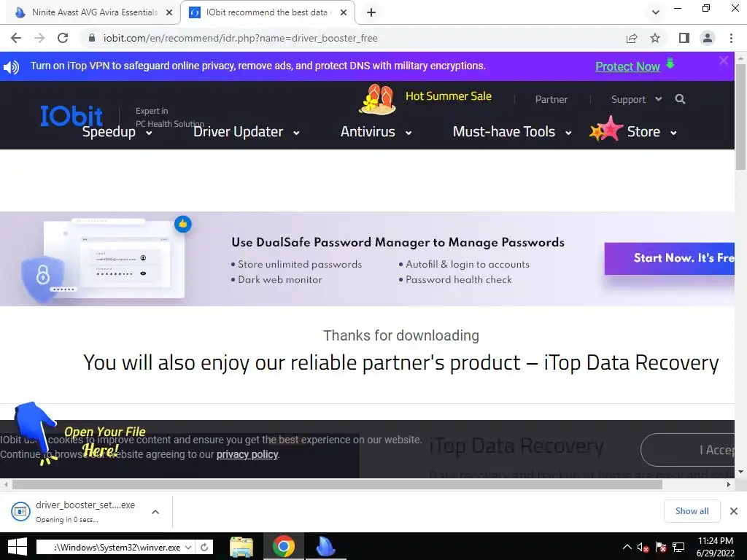Click the vertical page scrollbar

coord(741,117)
